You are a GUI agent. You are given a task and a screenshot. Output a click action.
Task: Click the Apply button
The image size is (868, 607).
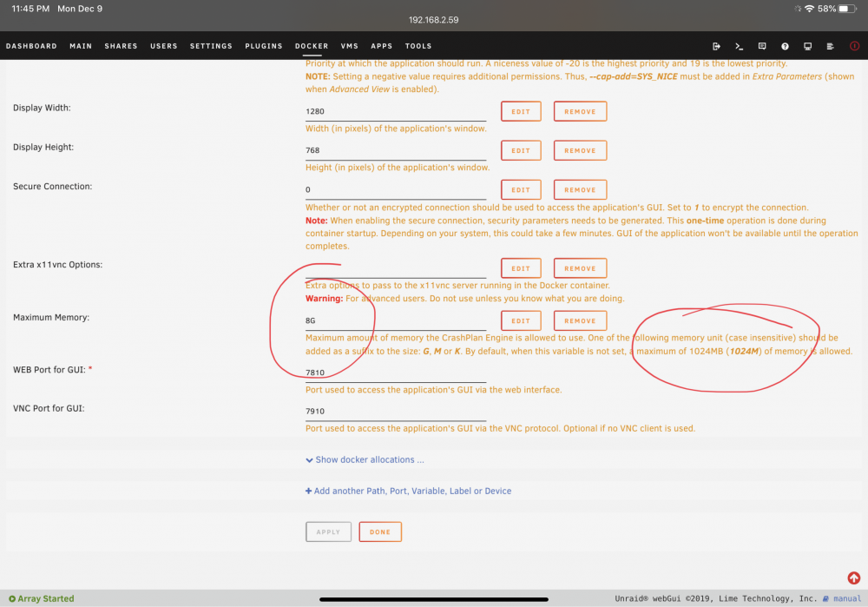328,531
